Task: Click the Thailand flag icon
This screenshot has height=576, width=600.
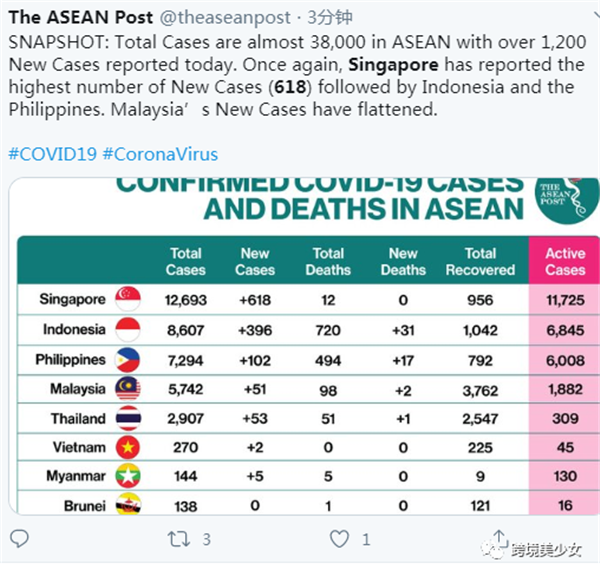Action: 128,418
